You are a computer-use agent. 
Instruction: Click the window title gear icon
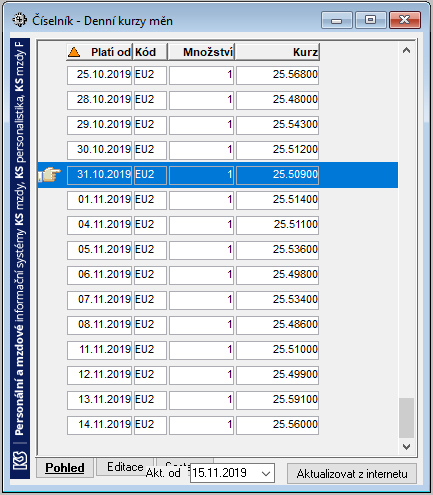[19, 20]
